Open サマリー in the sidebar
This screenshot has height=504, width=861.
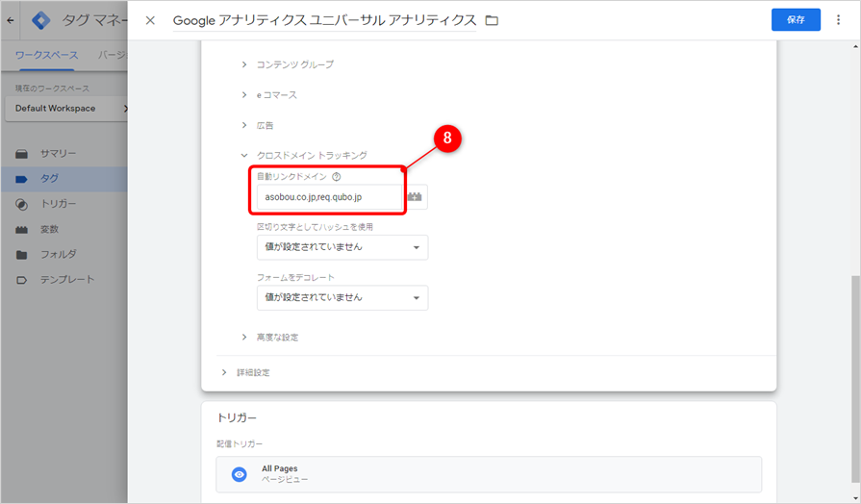58,154
